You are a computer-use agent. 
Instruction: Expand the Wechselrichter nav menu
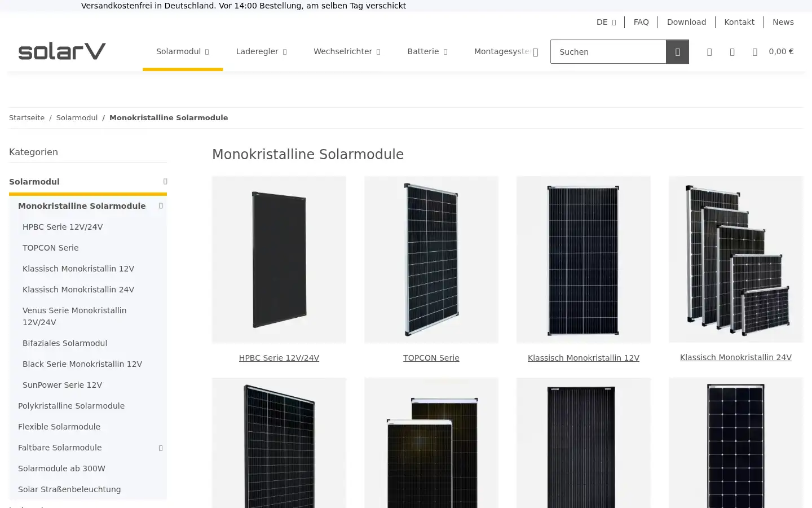(347, 51)
